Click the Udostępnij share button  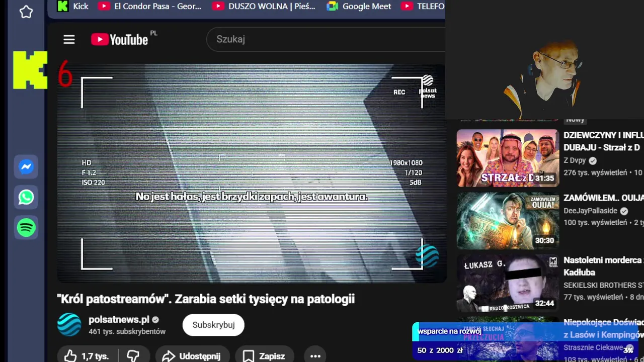[x=192, y=356]
